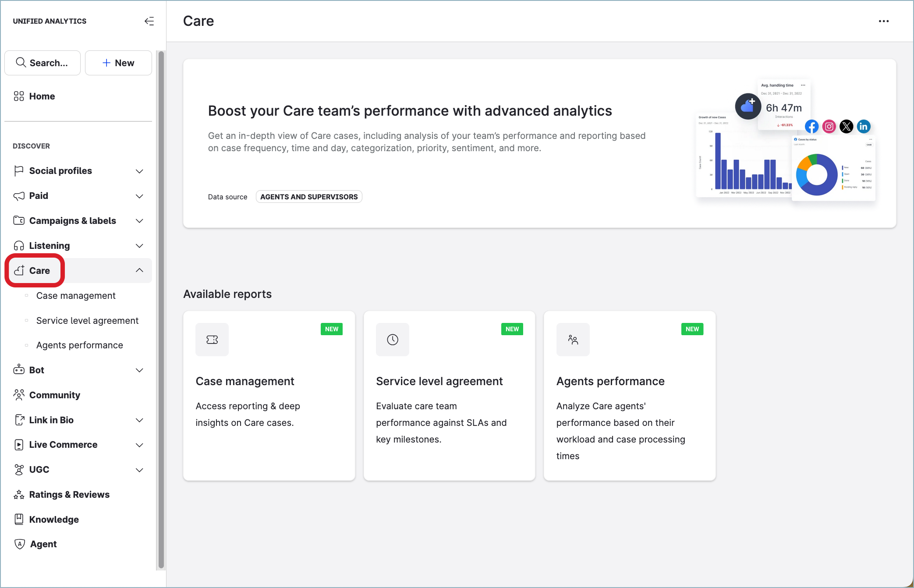Click the Search field
The width and height of the screenshot is (914, 588).
(43, 63)
